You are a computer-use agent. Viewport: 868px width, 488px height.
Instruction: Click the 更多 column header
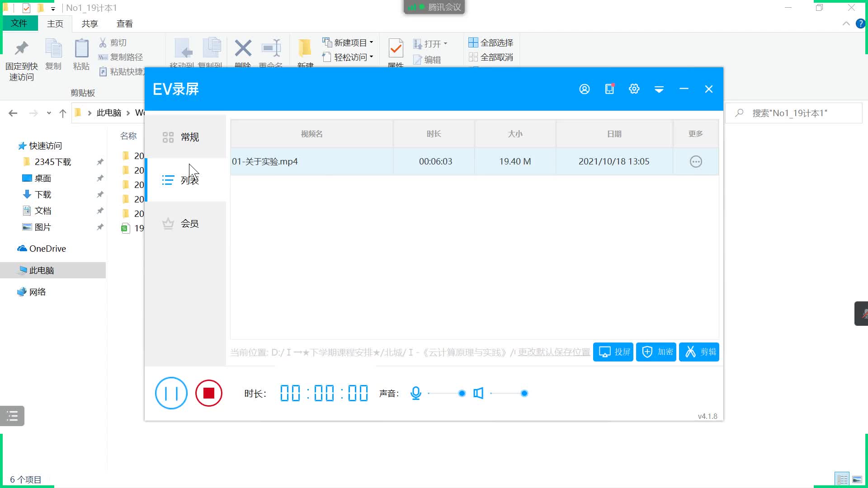tap(696, 134)
